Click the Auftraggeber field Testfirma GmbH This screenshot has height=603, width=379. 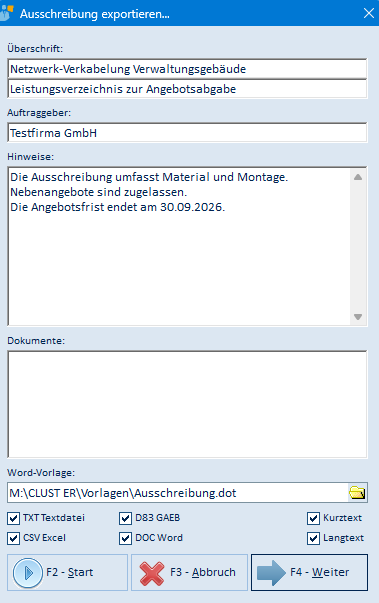(187, 133)
